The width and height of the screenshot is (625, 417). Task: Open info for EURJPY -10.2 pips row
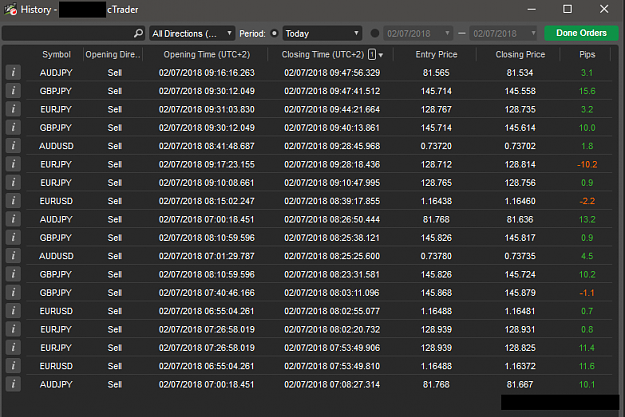tap(13, 164)
